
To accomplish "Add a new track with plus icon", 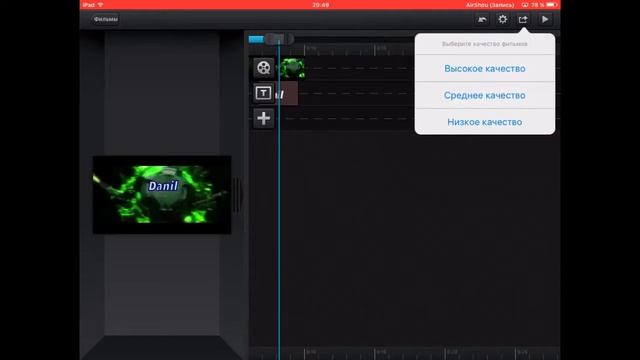I will (x=264, y=118).
